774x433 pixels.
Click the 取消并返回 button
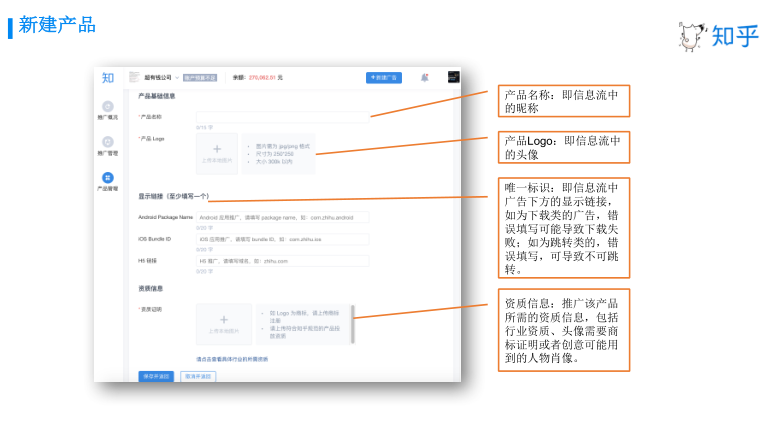pyautogui.click(x=197, y=376)
